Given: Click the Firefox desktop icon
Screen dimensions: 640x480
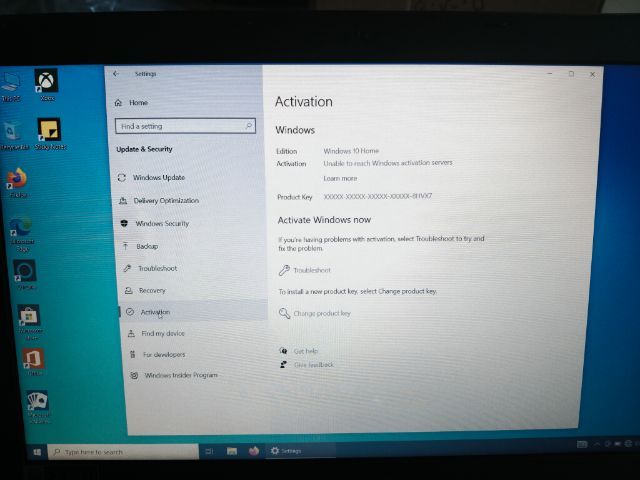Looking at the screenshot, I should point(17,182).
